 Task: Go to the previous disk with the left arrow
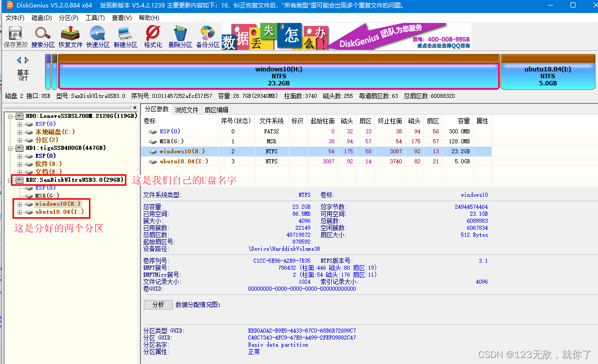pos(19,60)
